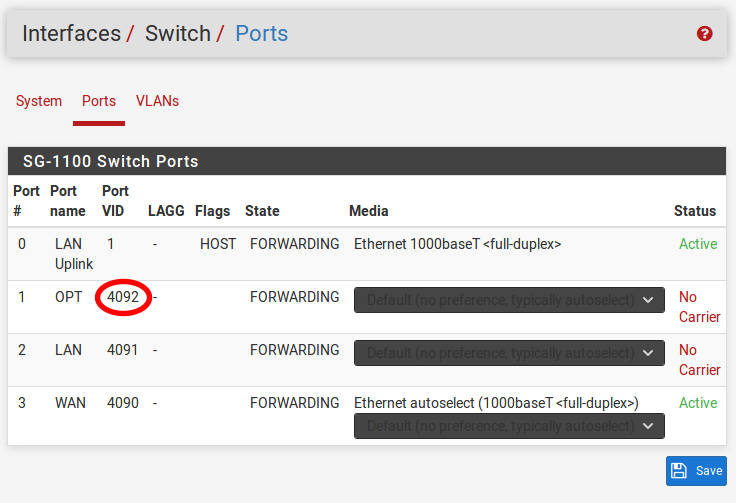Screen dimensions: 736x503
Task: Switch to the System tab
Action: point(39,101)
